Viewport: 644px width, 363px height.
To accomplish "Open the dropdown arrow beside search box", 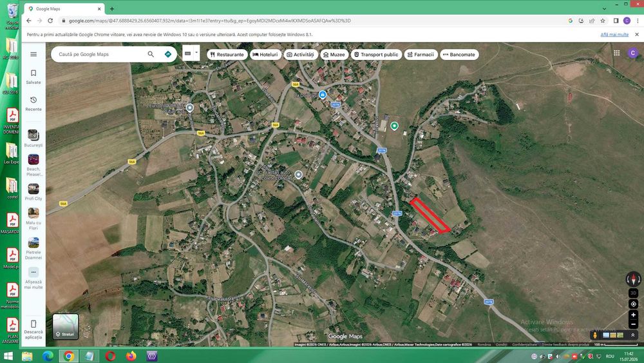I will coord(196,53).
